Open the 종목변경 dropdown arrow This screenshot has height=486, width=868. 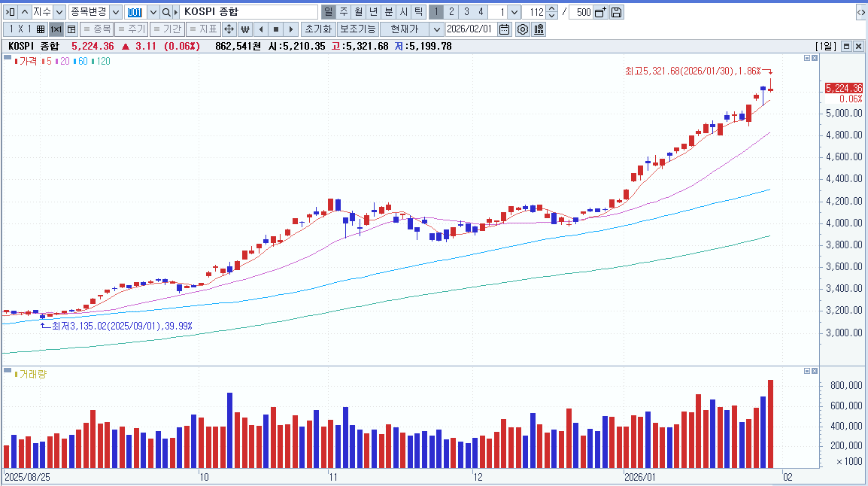(x=116, y=11)
